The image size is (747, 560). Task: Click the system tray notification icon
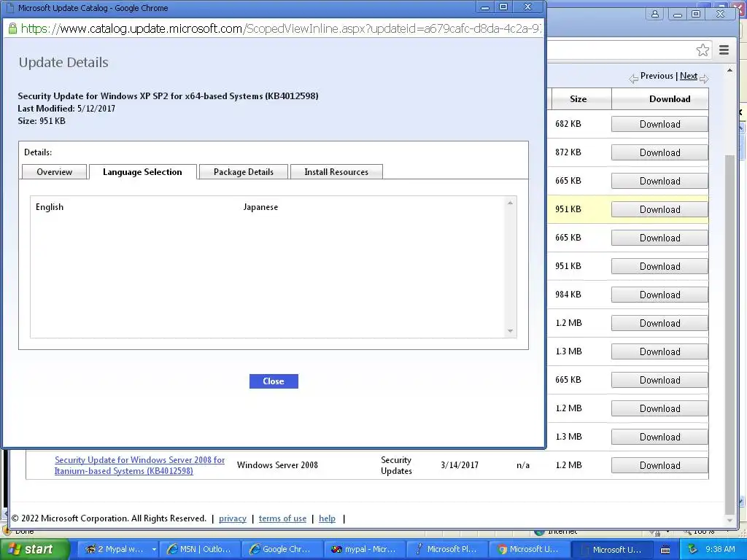(692, 550)
